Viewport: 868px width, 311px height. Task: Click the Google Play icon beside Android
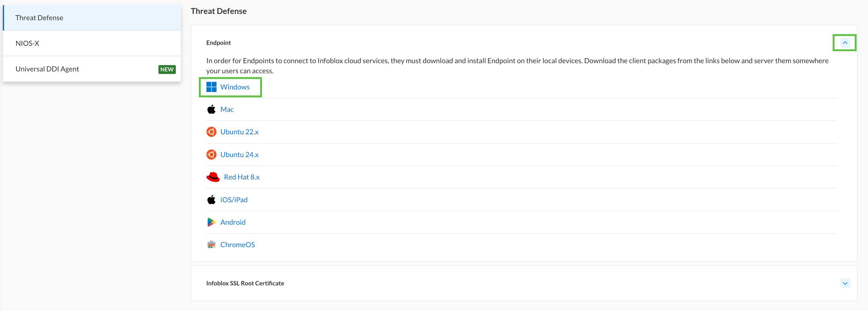pos(211,222)
